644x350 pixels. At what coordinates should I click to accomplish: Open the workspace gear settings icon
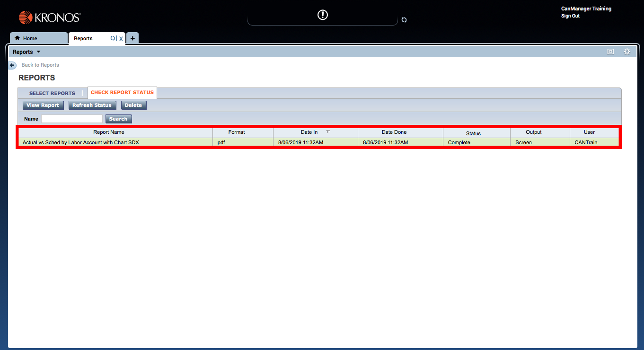pyautogui.click(x=626, y=51)
